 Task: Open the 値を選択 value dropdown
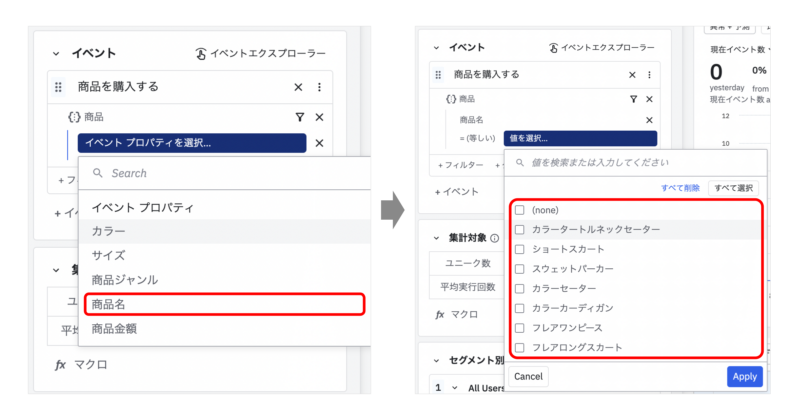pos(581,138)
